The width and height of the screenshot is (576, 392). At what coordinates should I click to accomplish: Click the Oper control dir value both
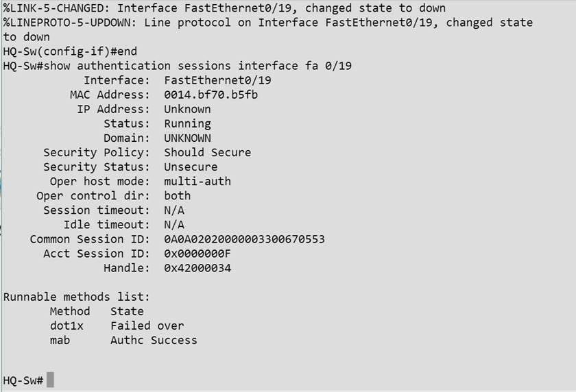177,196
